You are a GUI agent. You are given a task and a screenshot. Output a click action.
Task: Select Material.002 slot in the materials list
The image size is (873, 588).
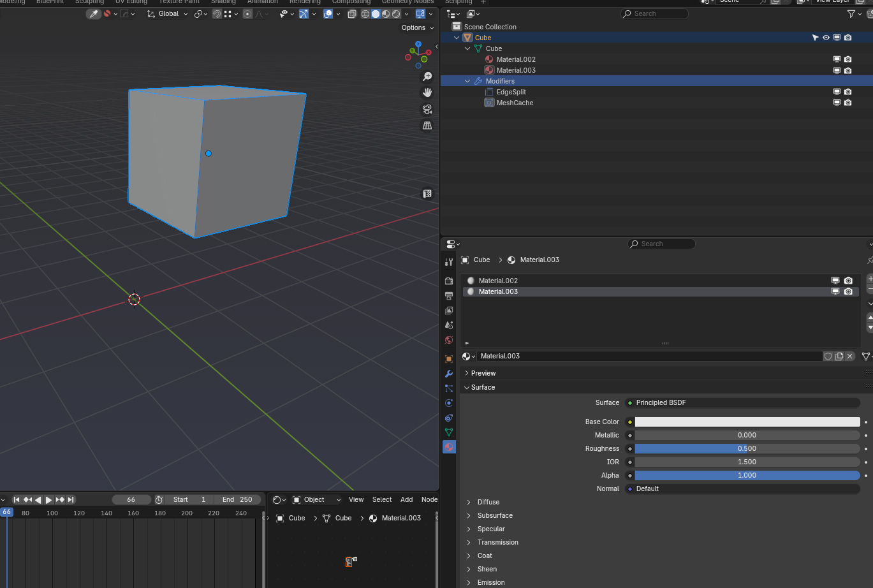660,281
